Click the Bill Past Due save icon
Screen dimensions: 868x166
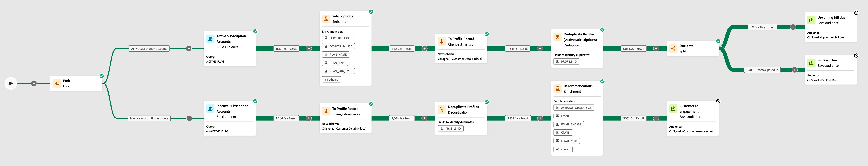[x=811, y=63]
